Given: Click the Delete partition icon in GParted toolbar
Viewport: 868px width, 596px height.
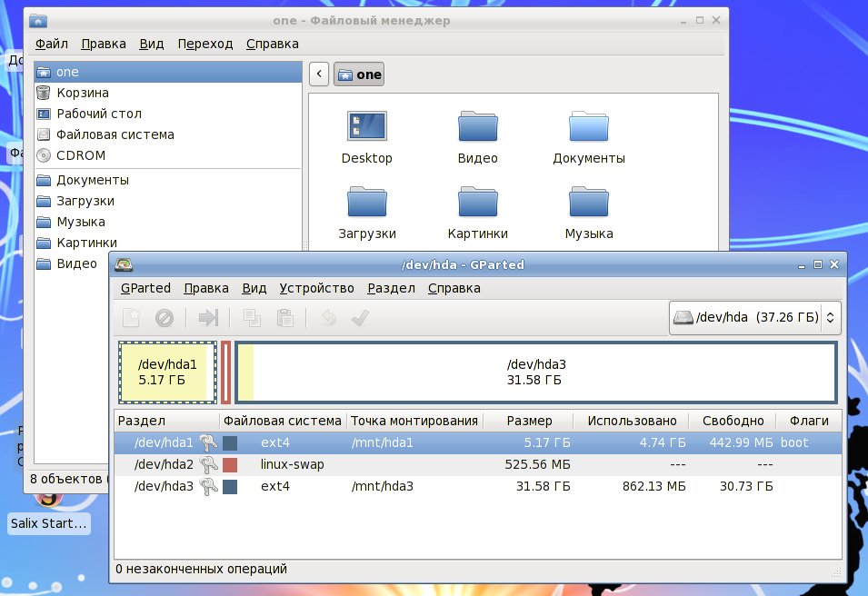Looking at the screenshot, I should [165, 318].
